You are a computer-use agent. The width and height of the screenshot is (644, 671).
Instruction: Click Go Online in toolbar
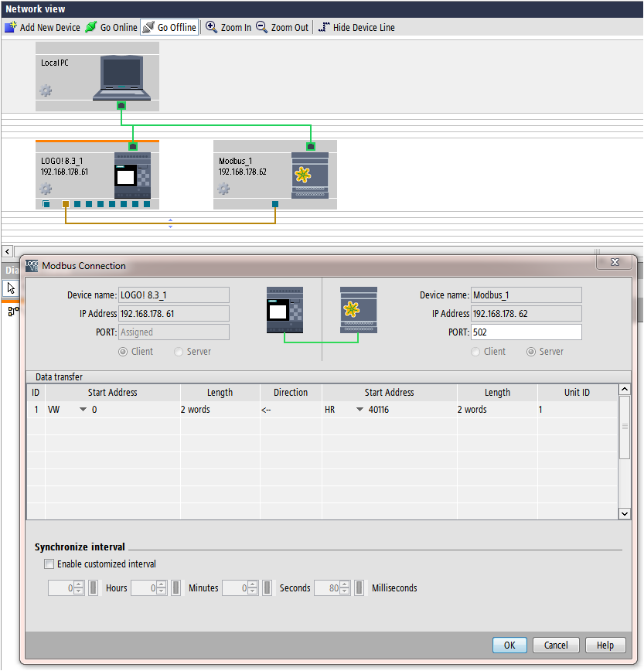(111, 27)
